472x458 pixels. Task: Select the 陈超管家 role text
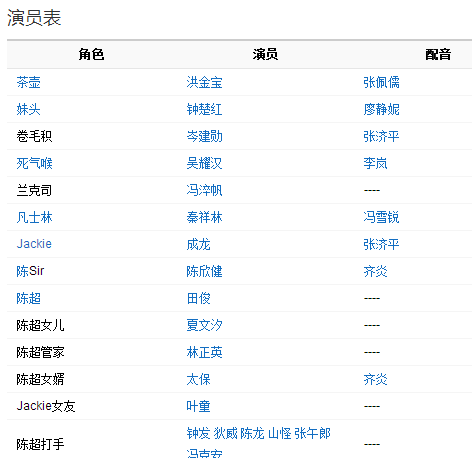[40, 352]
